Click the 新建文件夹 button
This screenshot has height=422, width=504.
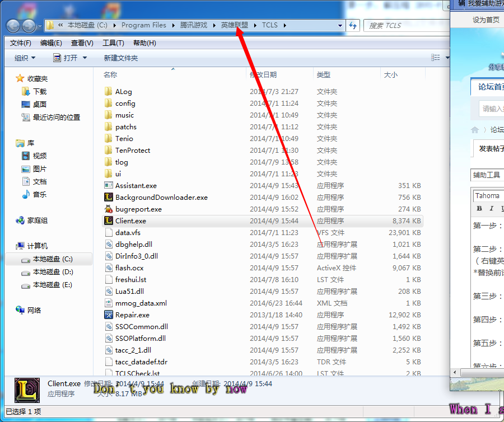click(121, 58)
